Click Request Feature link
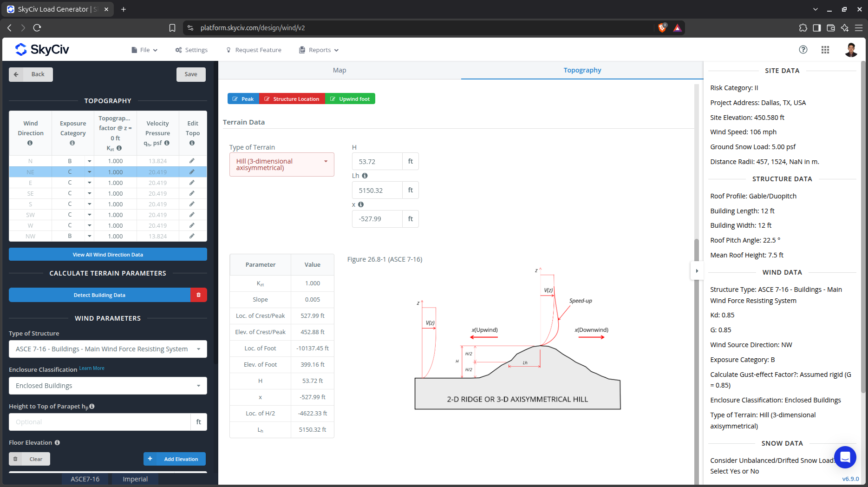Screen dimensions: 868x487 tap(254, 50)
